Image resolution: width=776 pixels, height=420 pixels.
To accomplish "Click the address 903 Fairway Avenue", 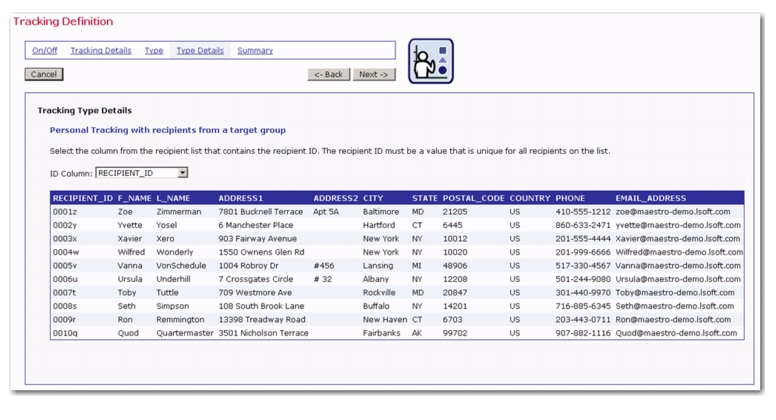I will pyautogui.click(x=258, y=238).
